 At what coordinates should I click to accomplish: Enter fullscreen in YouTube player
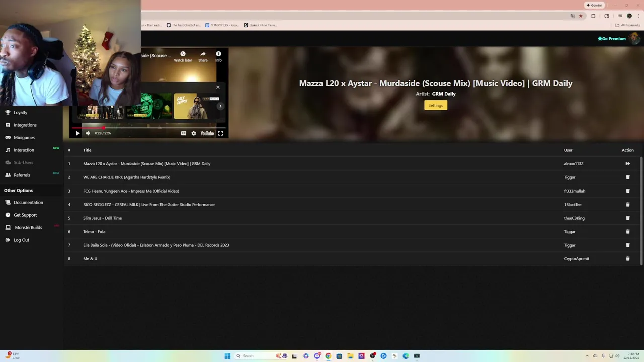pos(220,133)
